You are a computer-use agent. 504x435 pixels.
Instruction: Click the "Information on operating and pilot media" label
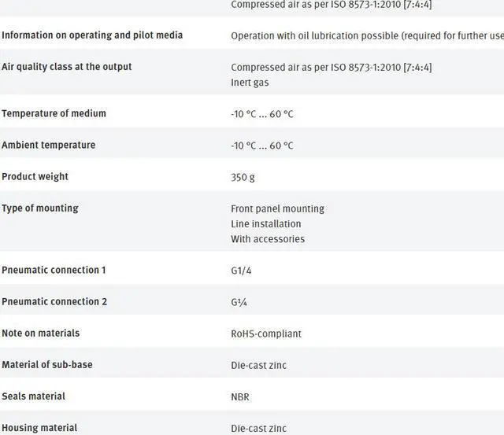click(92, 35)
